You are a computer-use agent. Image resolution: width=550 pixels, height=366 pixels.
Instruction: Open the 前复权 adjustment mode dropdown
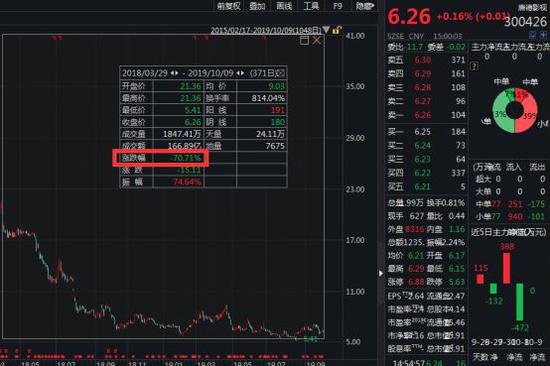tap(228, 6)
